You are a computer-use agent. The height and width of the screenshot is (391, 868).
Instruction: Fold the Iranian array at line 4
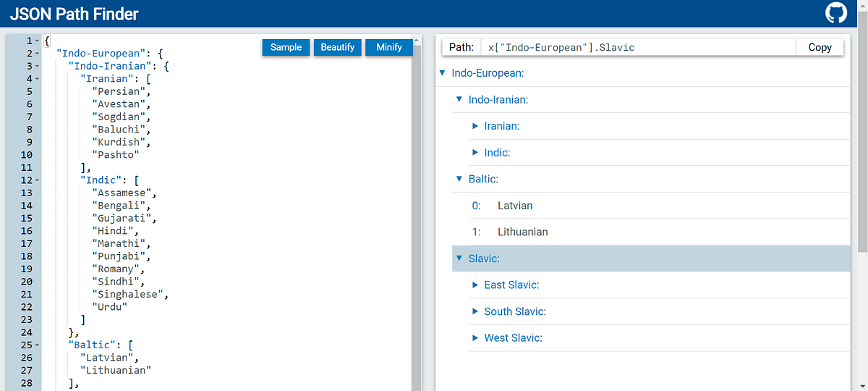pos(36,79)
